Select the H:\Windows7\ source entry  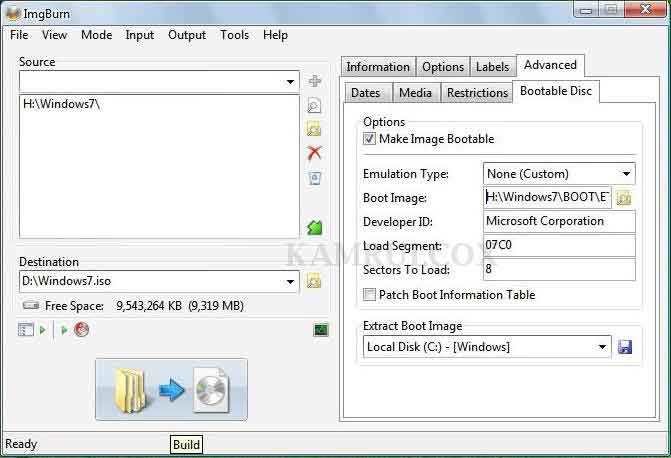click(62, 104)
